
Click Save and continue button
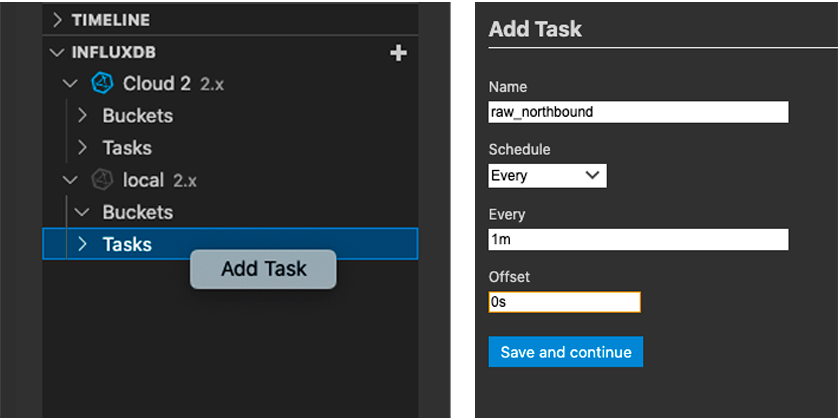coord(565,352)
